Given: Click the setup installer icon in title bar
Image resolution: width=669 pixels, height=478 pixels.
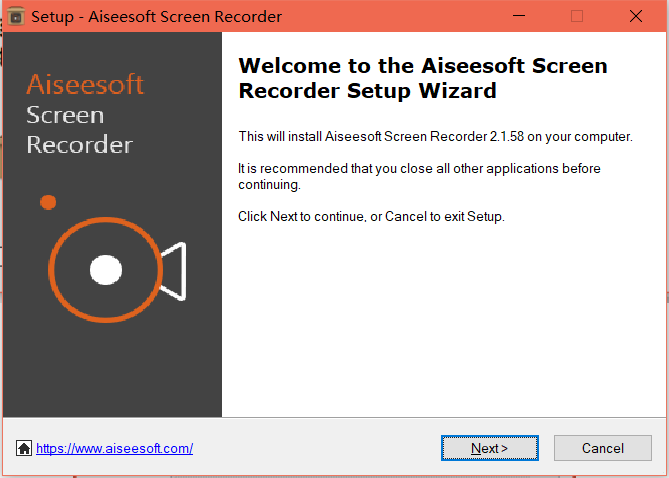Looking at the screenshot, I should click(16, 17).
